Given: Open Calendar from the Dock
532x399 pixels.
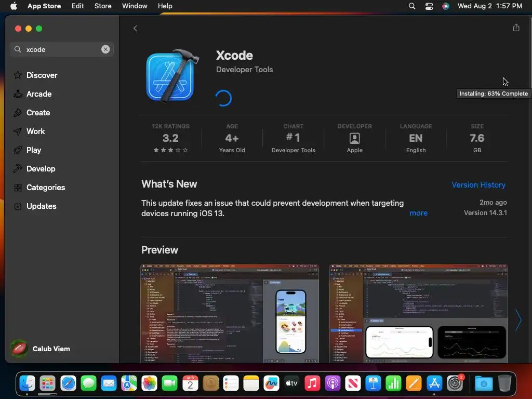Looking at the screenshot, I should (x=190, y=383).
